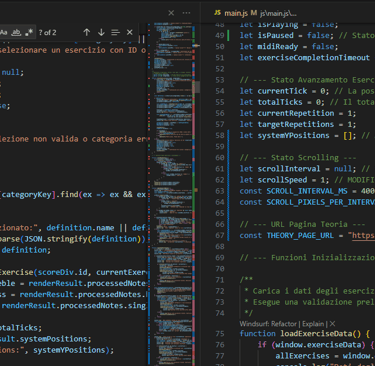Screen dimensions: 375x366
Task: Select the main.js editor tab
Action: click(235, 13)
